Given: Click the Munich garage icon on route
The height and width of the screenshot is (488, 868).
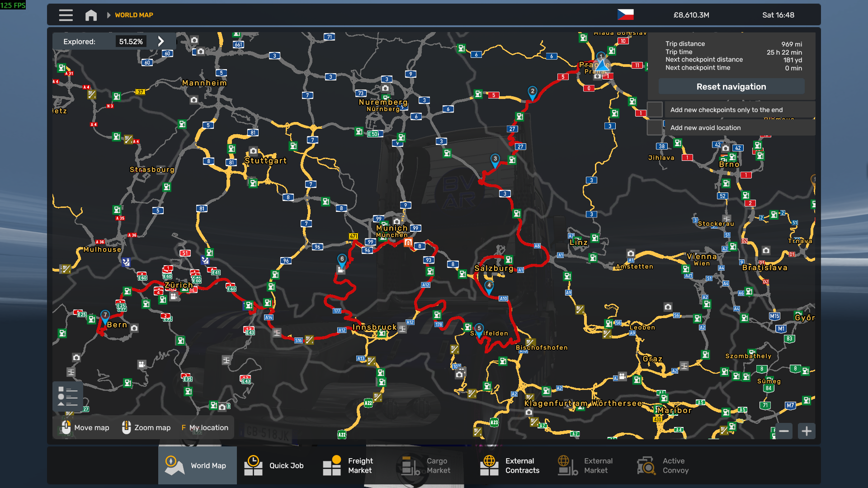Looking at the screenshot, I should click(408, 243).
